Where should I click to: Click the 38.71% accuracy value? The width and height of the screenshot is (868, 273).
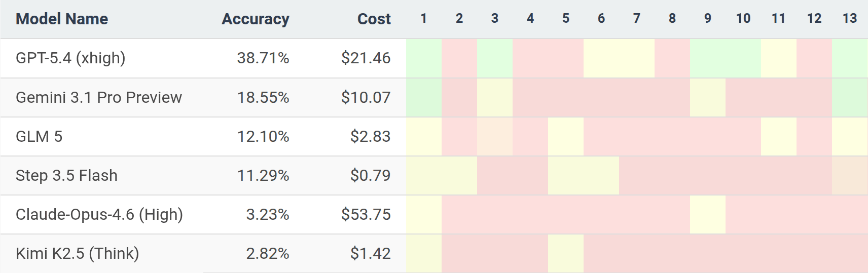[x=263, y=58]
